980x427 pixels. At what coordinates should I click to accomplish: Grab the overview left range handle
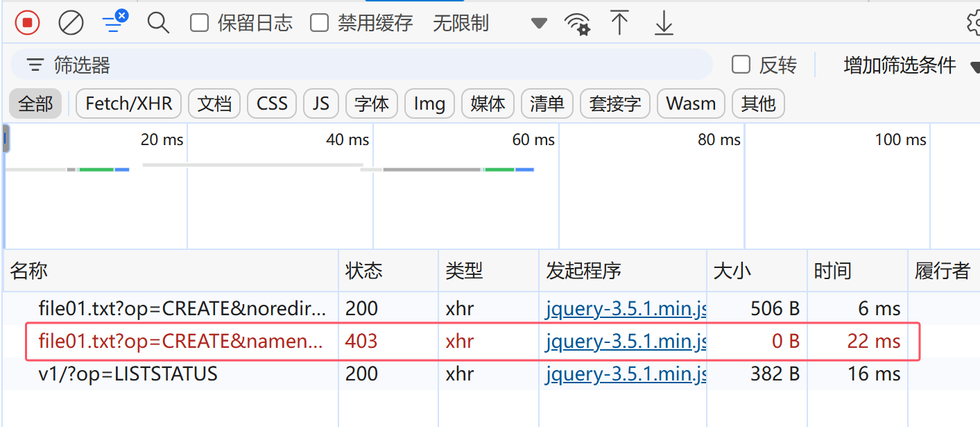click(6, 138)
